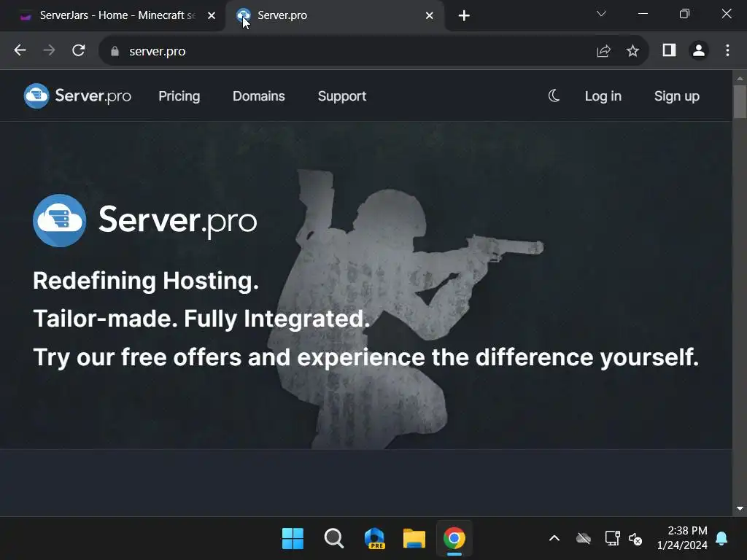The width and height of the screenshot is (747, 560).
Task: Click the muted volume tray icon
Action: (x=635, y=539)
